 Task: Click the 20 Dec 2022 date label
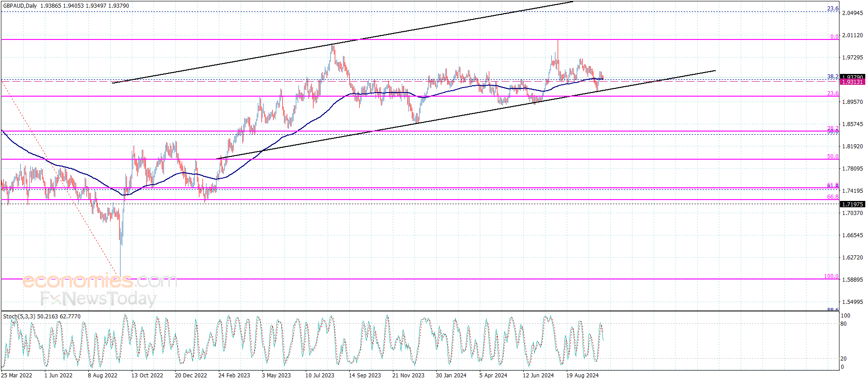(191, 375)
